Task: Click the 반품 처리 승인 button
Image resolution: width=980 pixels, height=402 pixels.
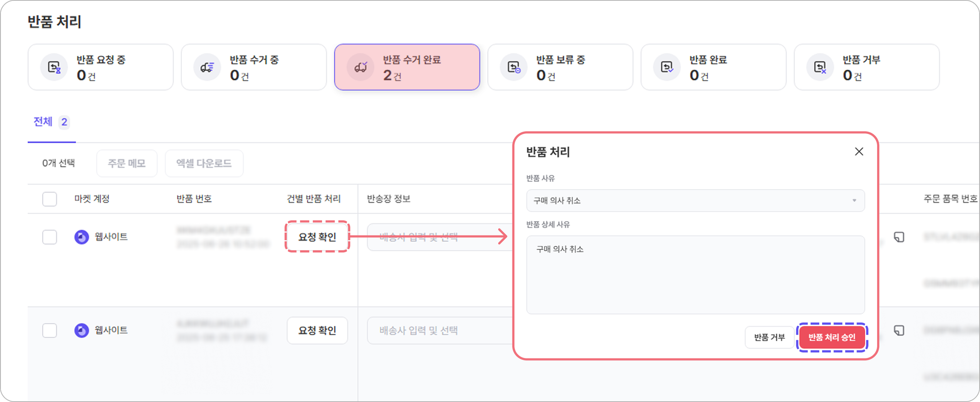Action: point(832,337)
